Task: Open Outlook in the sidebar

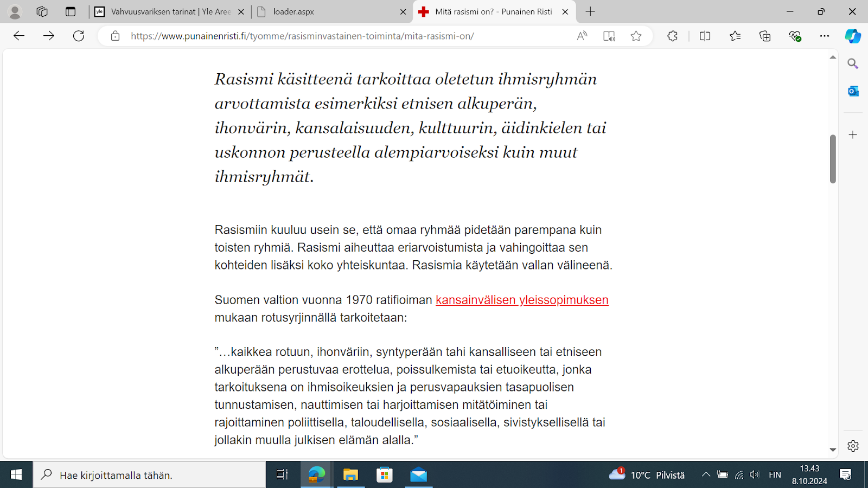Action: click(853, 91)
